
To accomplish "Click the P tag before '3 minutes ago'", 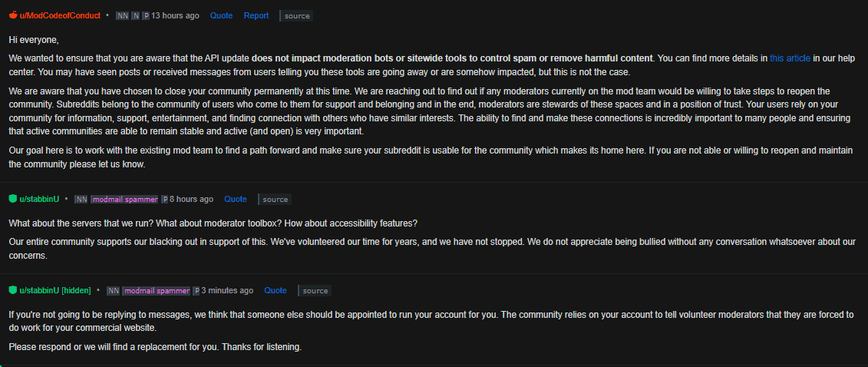I will point(196,290).
